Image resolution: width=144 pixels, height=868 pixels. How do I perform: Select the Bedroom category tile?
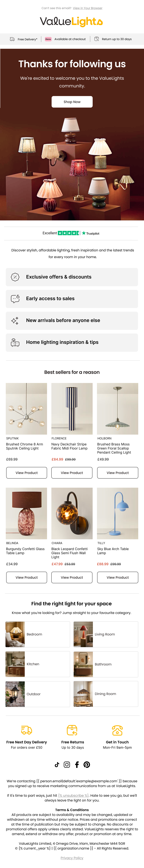38,634
